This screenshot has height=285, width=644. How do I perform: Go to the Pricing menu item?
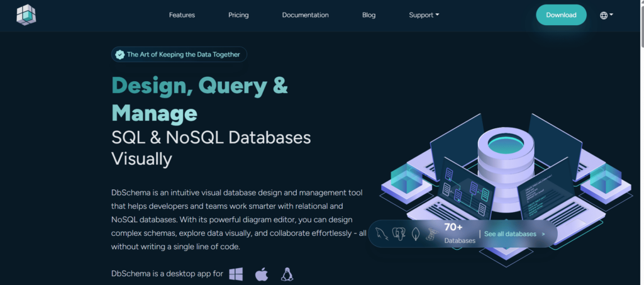pos(238,15)
